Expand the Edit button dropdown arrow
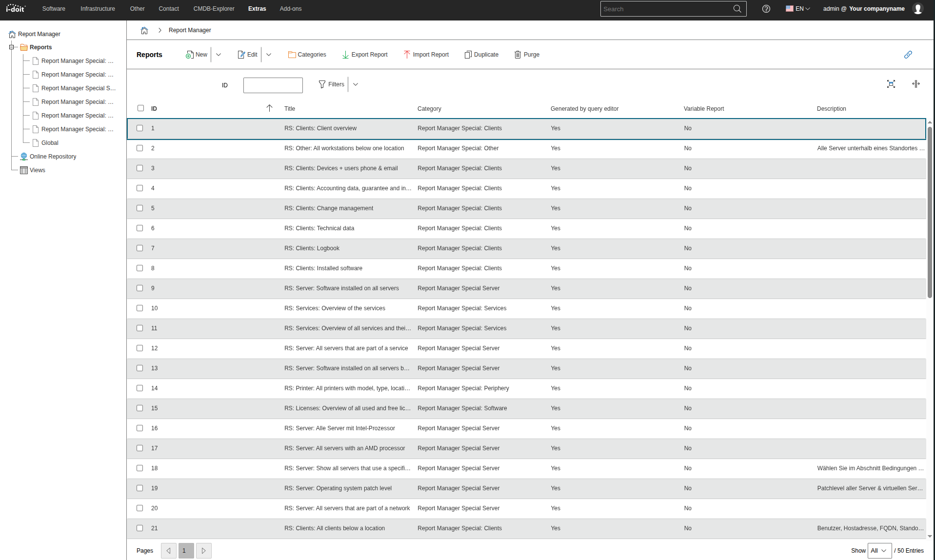The image size is (935, 560). (x=269, y=55)
